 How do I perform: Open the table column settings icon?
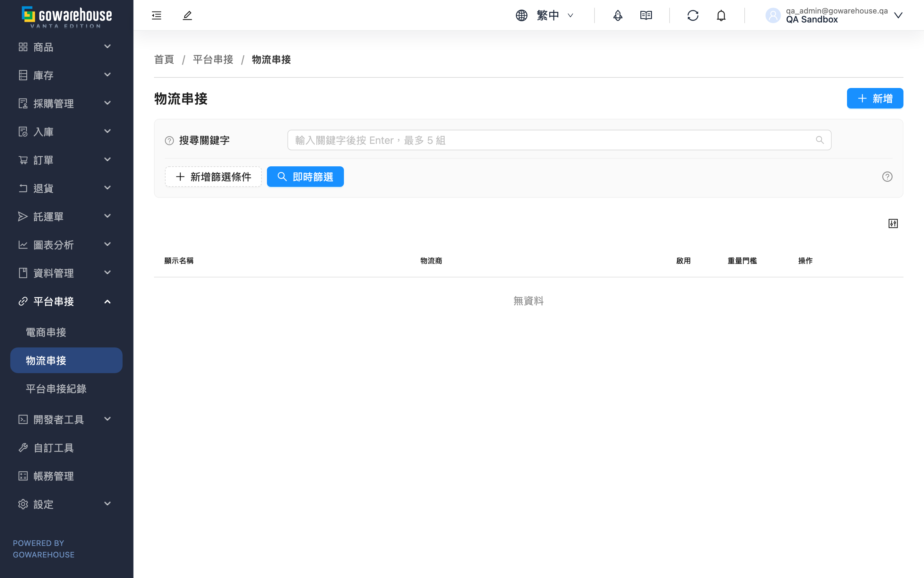tap(893, 223)
